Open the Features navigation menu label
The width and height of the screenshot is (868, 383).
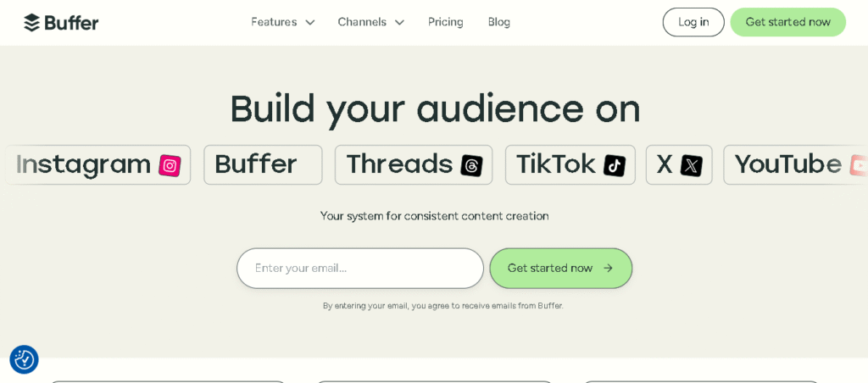pyautogui.click(x=274, y=22)
